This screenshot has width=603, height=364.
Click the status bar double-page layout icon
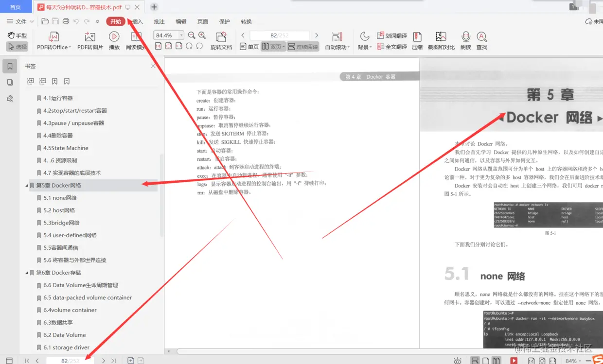tap(496, 361)
